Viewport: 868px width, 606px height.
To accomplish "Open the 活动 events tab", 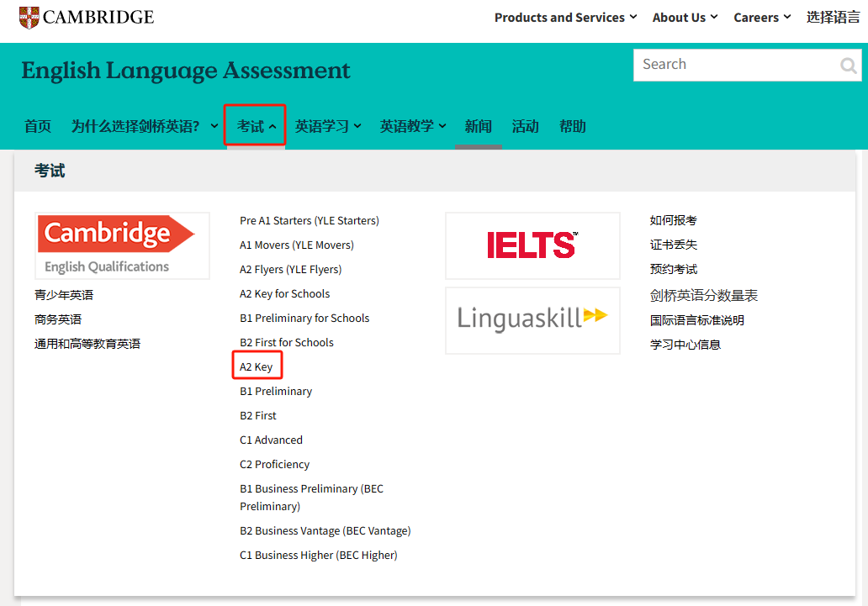I will coord(526,126).
